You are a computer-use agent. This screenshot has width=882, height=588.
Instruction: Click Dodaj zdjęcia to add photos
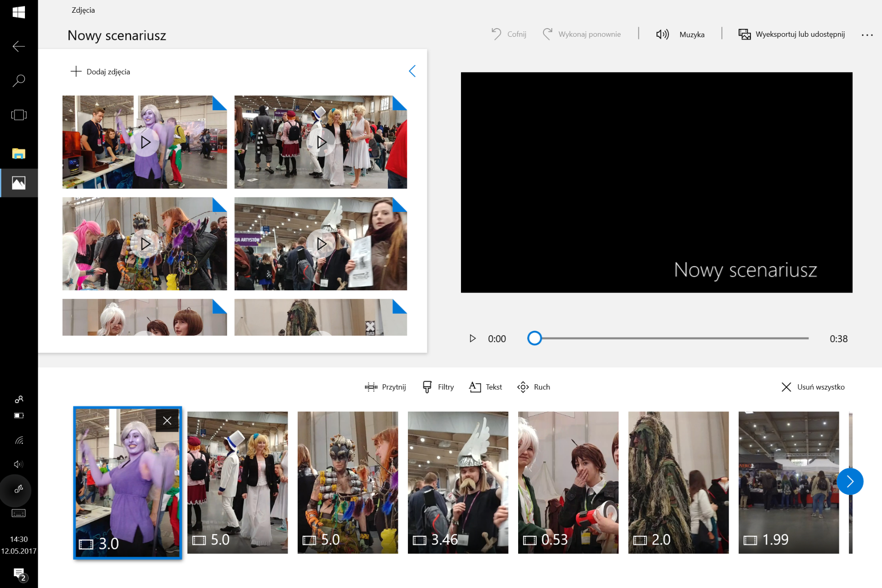click(x=101, y=72)
